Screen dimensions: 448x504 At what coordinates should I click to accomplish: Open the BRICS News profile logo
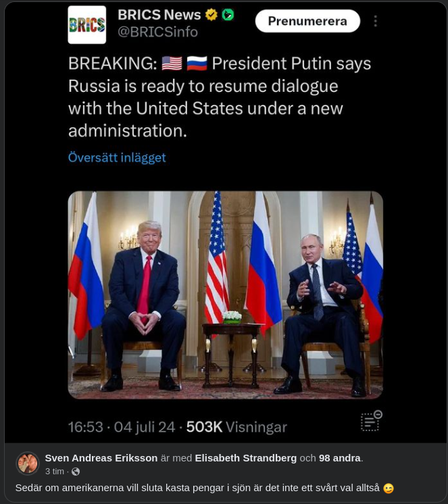(x=86, y=25)
